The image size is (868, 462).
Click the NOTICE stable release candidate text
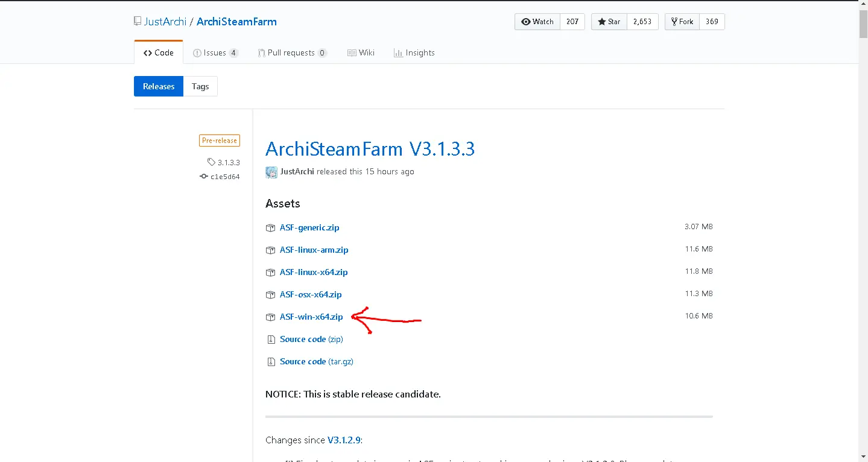pyautogui.click(x=353, y=394)
